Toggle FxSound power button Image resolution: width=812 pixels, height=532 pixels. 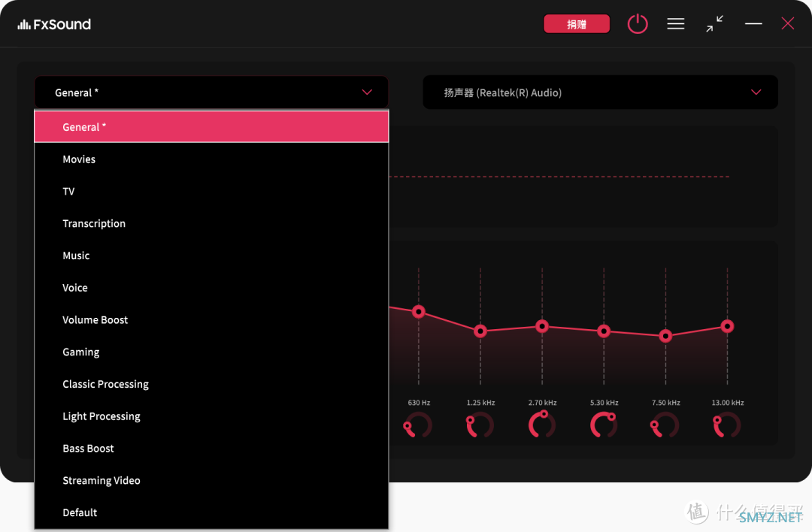(x=638, y=24)
